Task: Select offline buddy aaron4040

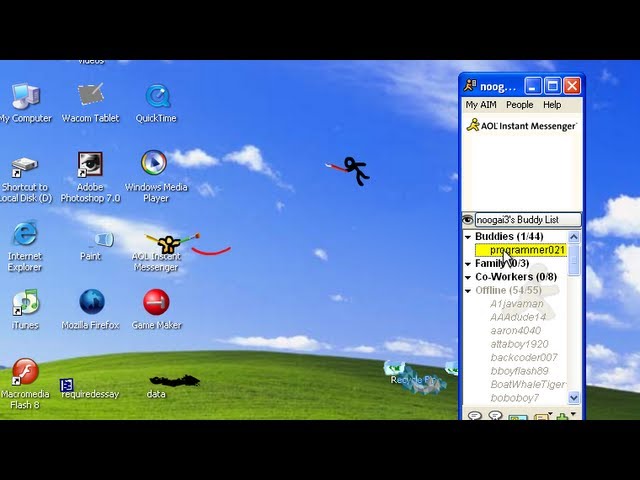Action: pyautogui.click(x=516, y=331)
